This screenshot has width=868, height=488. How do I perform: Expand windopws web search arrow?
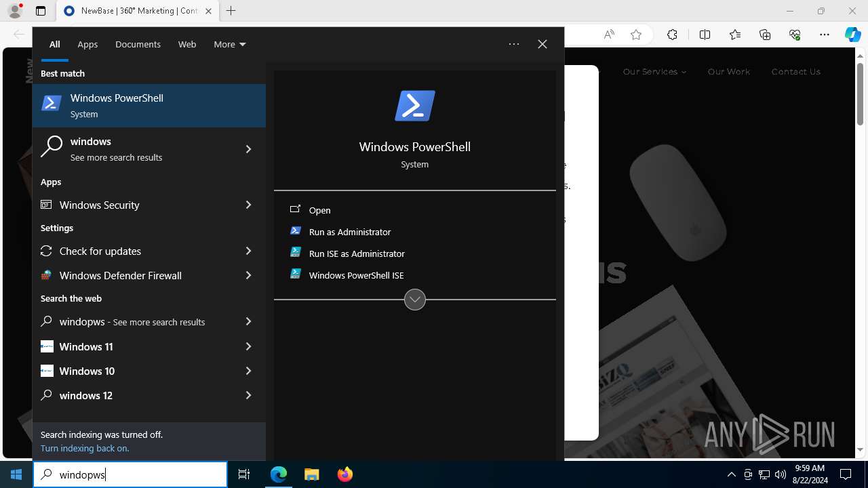tap(248, 321)
